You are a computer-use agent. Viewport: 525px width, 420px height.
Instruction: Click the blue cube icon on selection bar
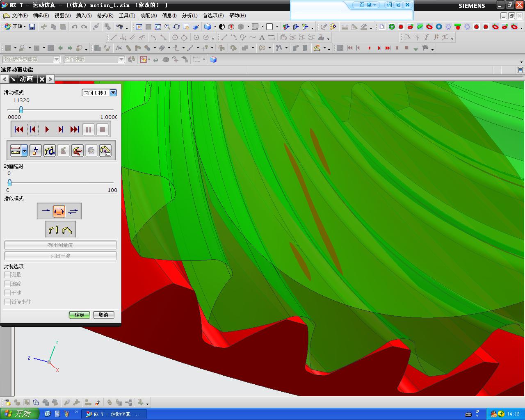click(x=213, y=59)
